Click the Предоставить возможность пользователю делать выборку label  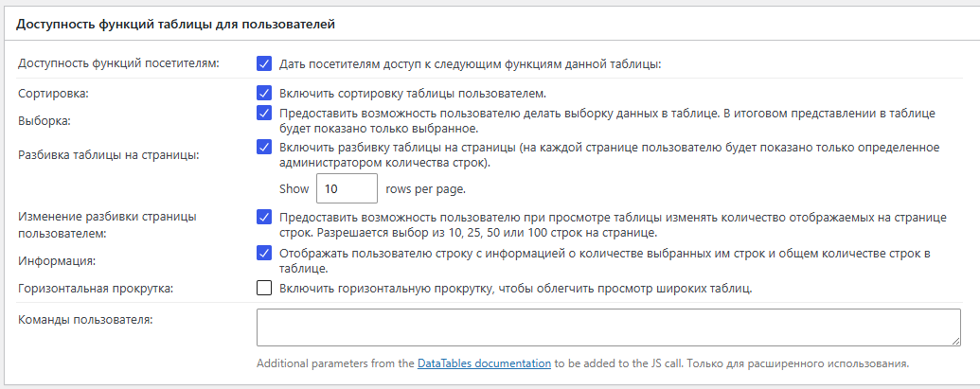point(607,121)
